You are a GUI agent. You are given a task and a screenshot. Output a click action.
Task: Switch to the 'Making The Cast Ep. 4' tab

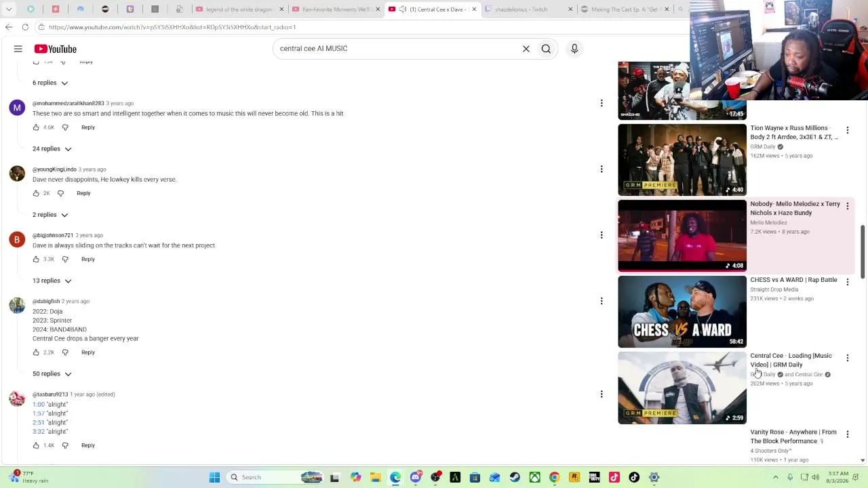625,9
